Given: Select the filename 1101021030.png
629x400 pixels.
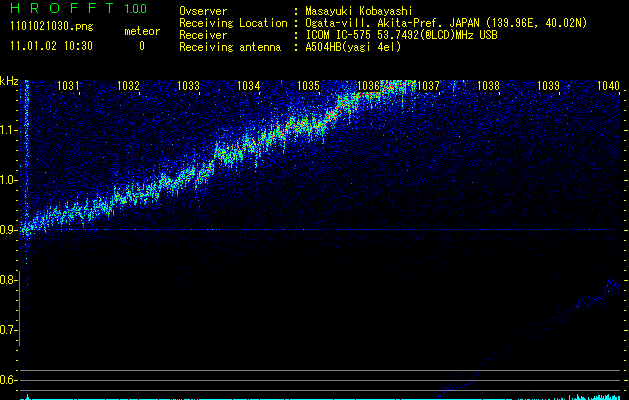Looking at the screenshot, I should coord(52,26).
